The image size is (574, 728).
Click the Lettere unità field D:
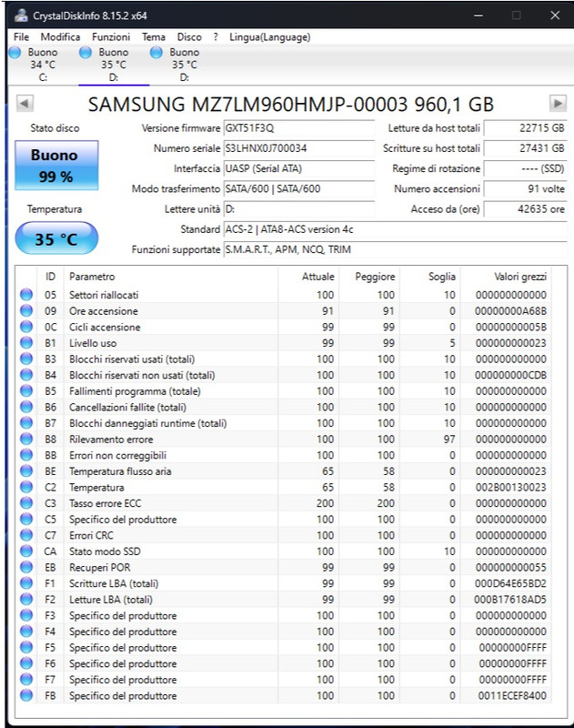[x=299, y=209]
